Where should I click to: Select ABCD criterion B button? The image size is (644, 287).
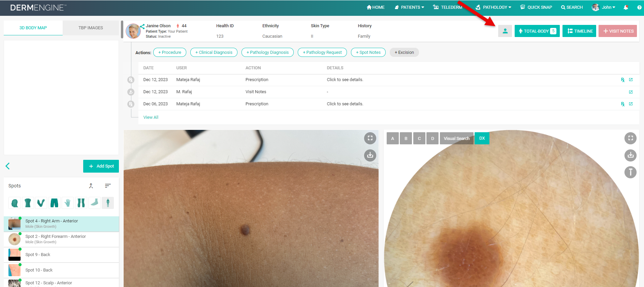pos(406,138)
